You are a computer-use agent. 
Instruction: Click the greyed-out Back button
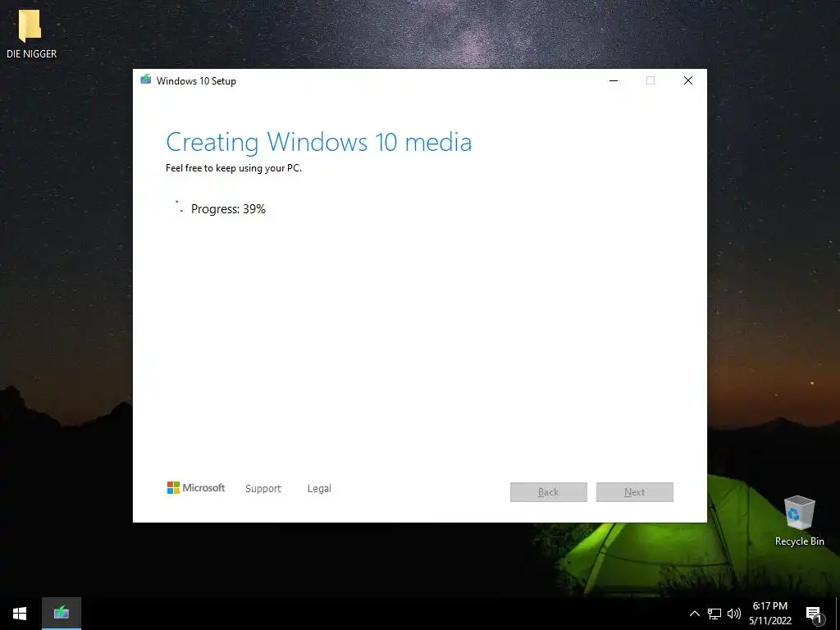tap(549, 492)
